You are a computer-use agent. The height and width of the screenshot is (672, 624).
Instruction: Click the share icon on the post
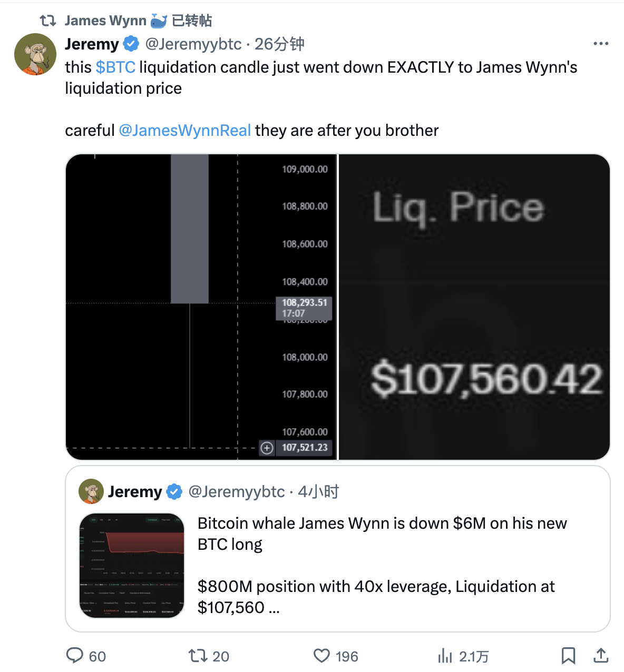coord(601,656)
